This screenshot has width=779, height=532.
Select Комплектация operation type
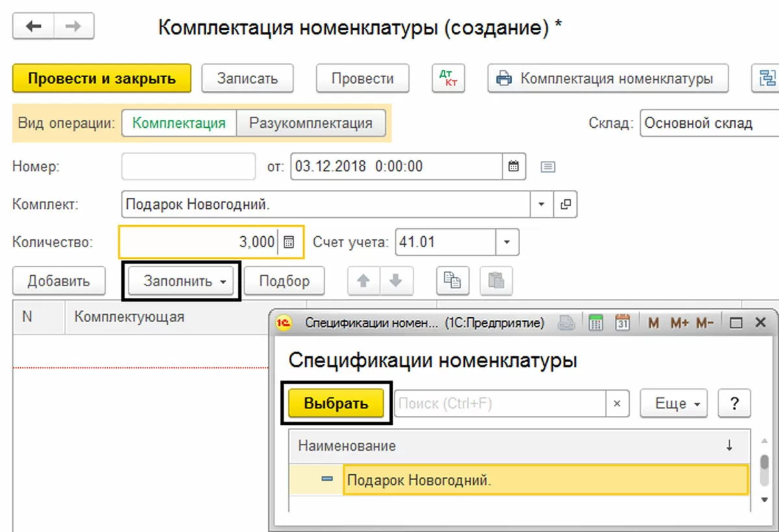[x=179, y=123]
